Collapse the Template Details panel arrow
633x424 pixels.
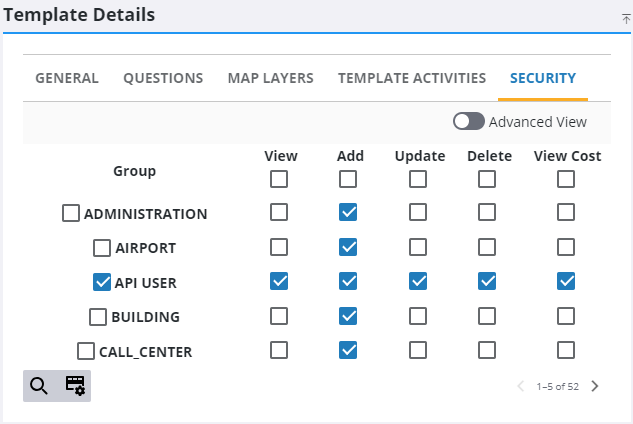(x=626, y=19)
